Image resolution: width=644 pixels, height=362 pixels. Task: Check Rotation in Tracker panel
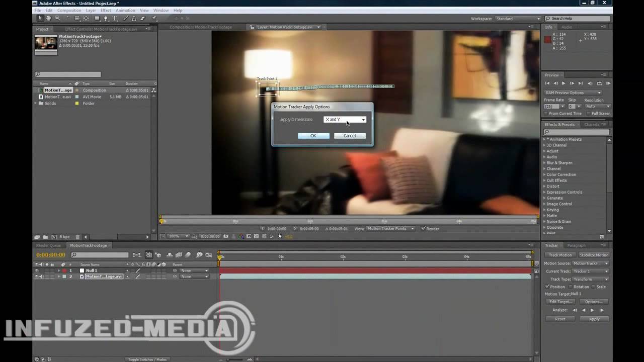click(x=570, y=287)
